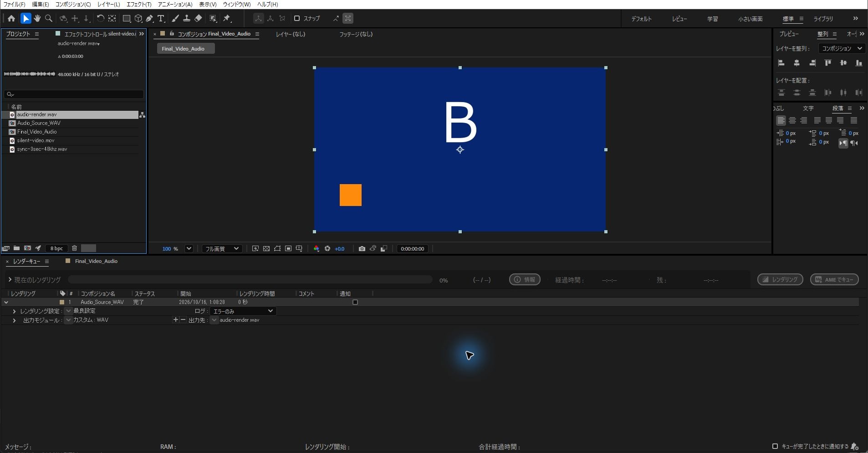Toggle transparency grid in viewer
This screenshot has height=453, width=868.
[266, 249]
